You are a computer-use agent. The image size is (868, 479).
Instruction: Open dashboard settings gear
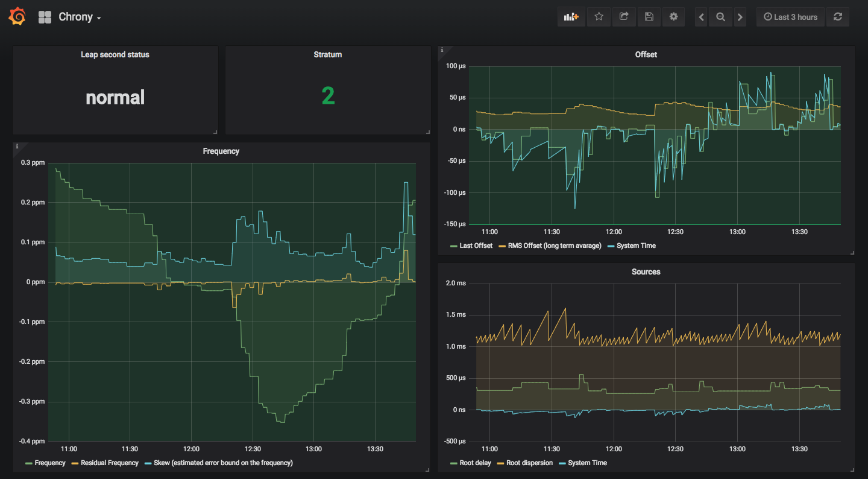(x=673, y=17)
